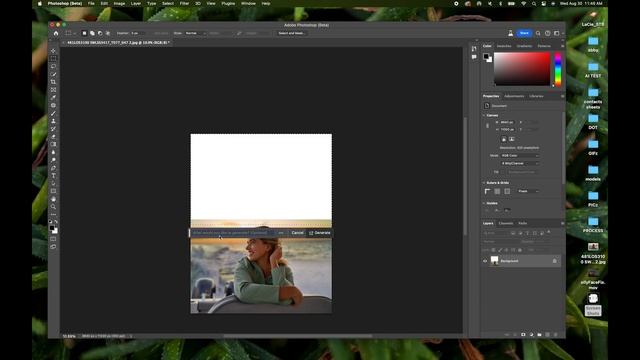The image size is (640, 360).
Task: Open the Select menu
Action: click(x=168, y=3)
